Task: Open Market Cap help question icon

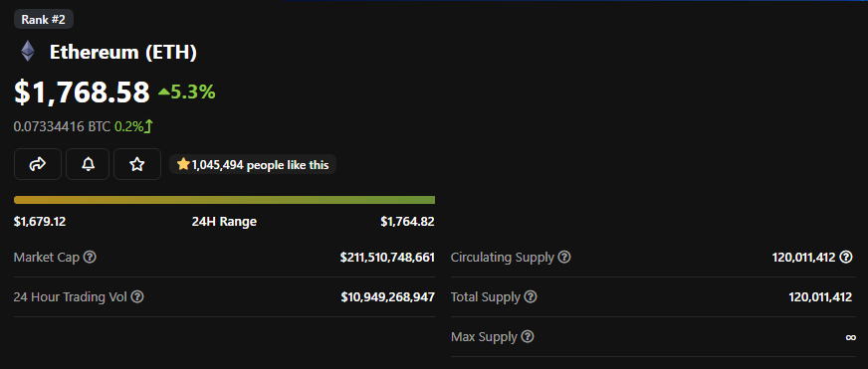Action: [x=90, y=258]
